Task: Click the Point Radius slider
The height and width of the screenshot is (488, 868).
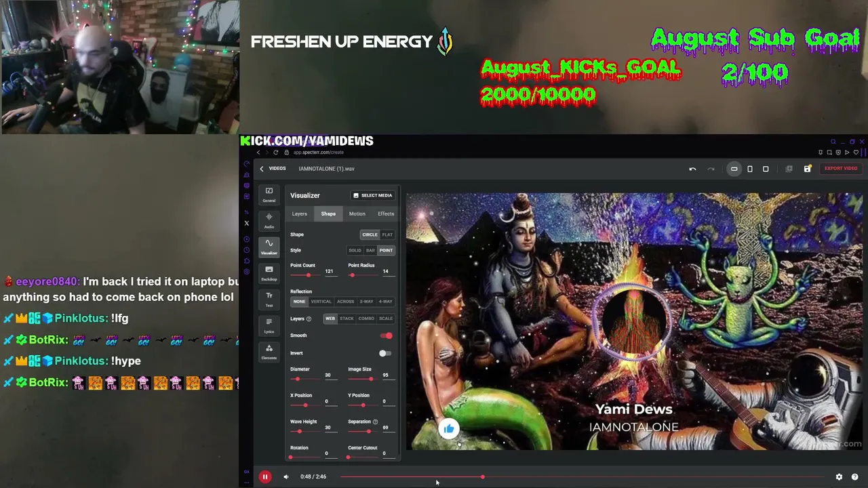Action: pyautogui.click(x=363, y=275)
